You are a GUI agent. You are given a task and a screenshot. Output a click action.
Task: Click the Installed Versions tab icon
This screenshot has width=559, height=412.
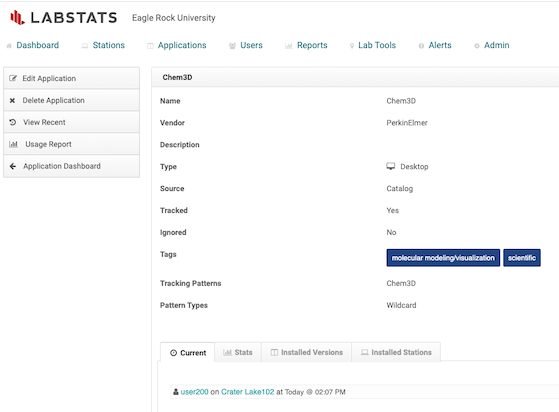[274, 352]
